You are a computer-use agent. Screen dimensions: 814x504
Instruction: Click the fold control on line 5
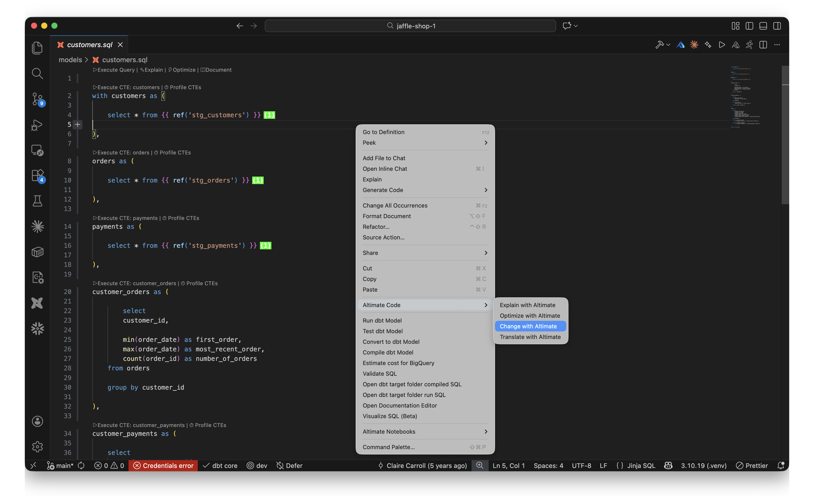click(78, 124)
